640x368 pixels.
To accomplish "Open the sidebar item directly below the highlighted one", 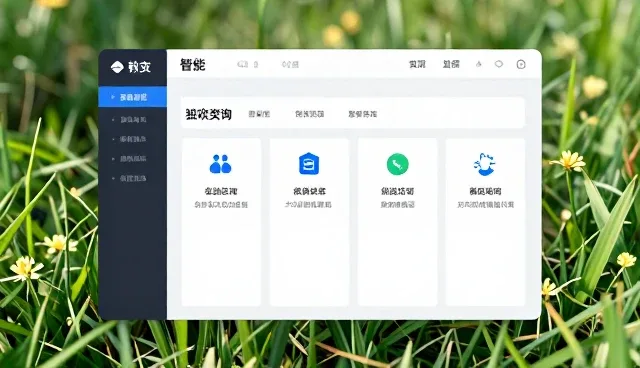I will (133, 120).
